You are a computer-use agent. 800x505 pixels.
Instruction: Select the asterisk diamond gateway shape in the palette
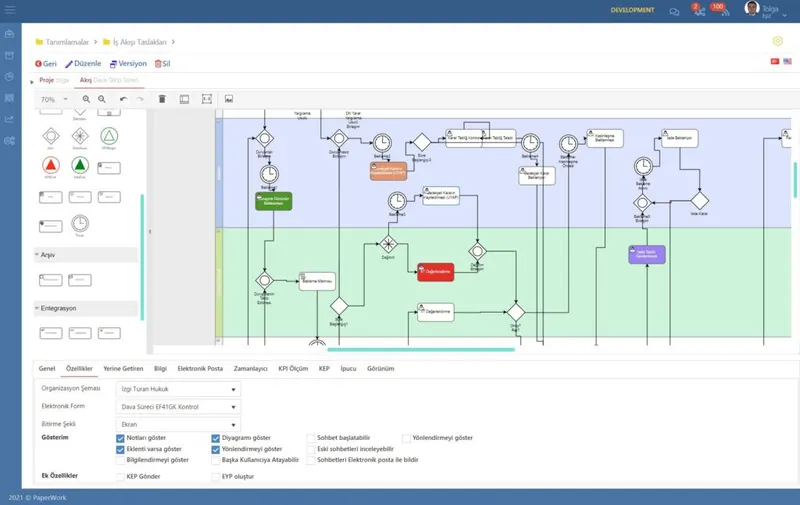coord(80,136)
